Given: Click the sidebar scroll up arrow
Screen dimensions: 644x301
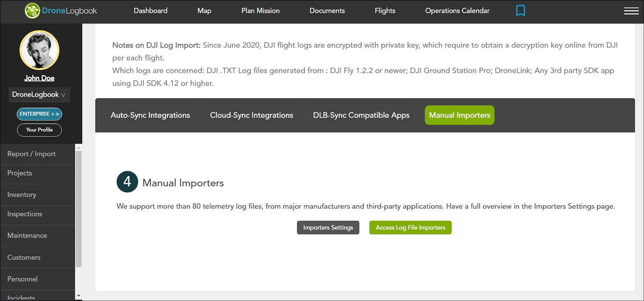Looking at the screenshot, I should (x=79, y=148).
